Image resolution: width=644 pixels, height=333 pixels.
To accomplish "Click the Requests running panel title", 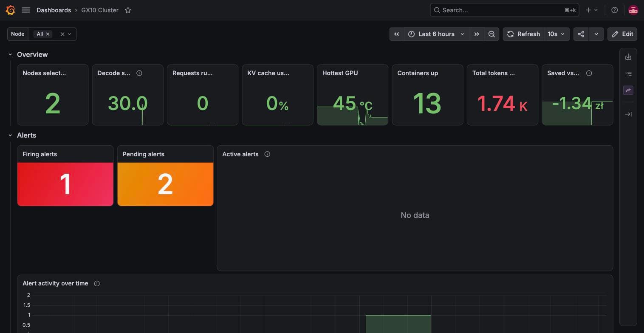I will [192, 73].
